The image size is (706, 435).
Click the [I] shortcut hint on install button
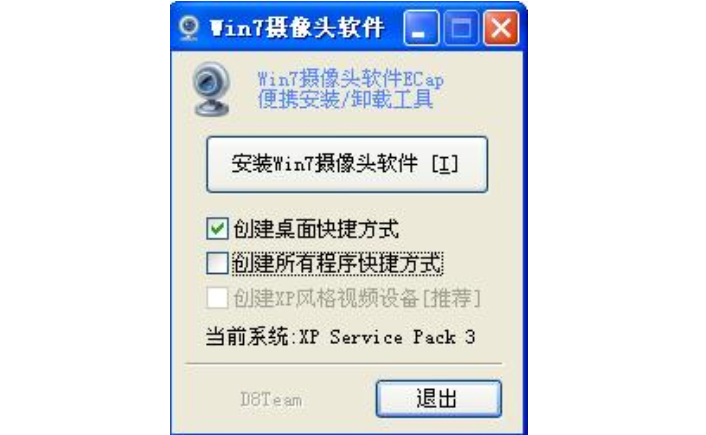[445, 164]
